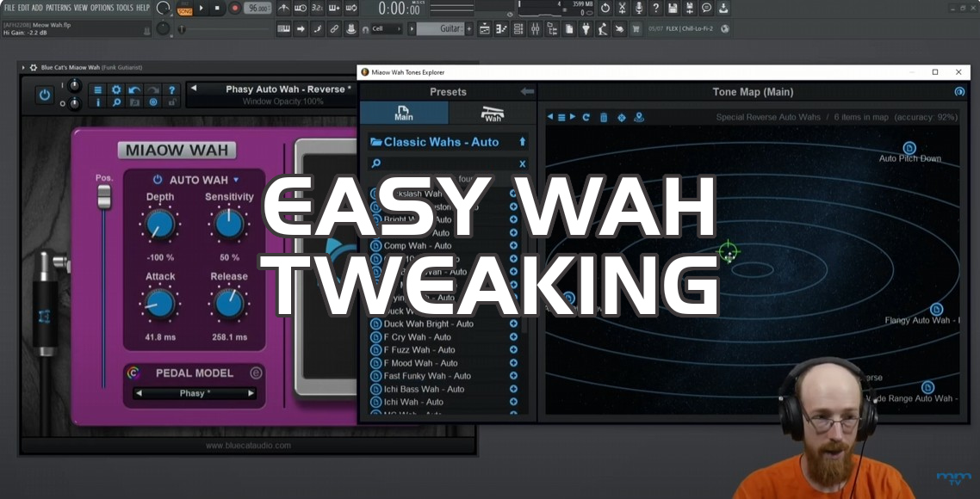Click the pedal model 'e' edit icon
The width and height of the screenshot is (980, 499).
[x=256, y=373]
